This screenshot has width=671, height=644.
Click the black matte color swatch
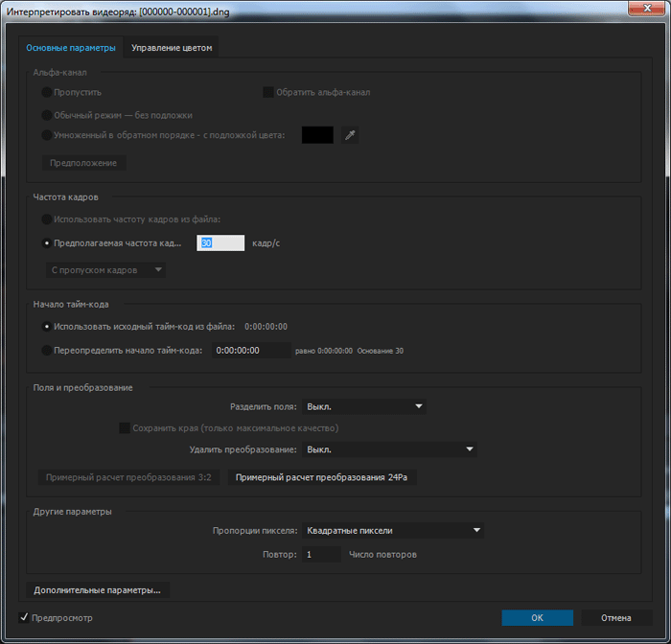317,135
